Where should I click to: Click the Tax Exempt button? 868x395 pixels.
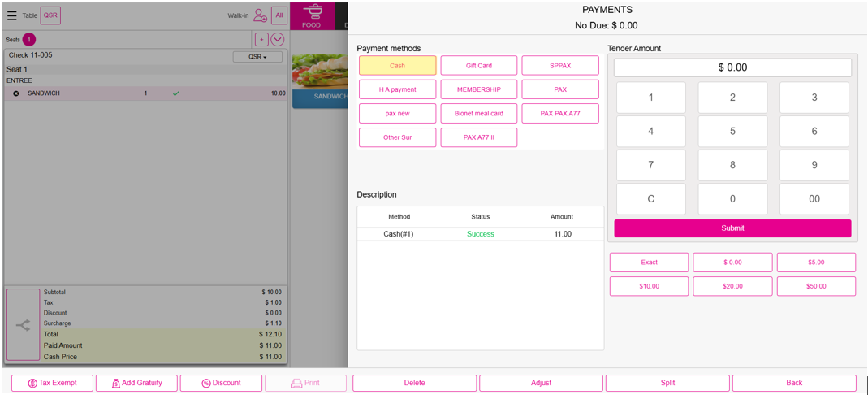coord(53,383)
